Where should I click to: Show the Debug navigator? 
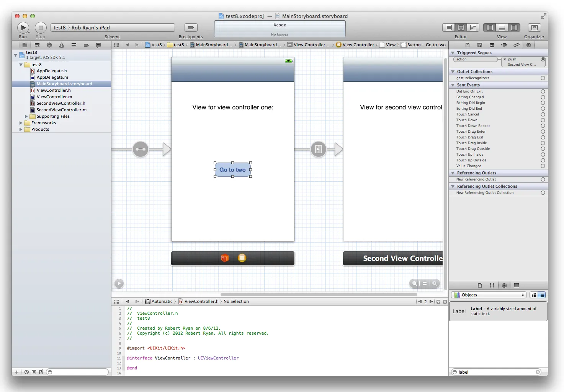coord(74,45)
